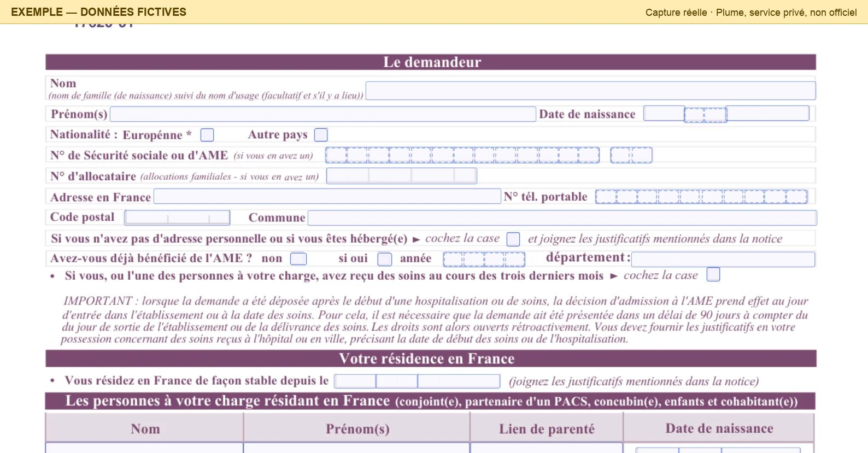Click 'Les personnes à votre charge' header
This screenshot has width=868, height=453.
(431, 401)
